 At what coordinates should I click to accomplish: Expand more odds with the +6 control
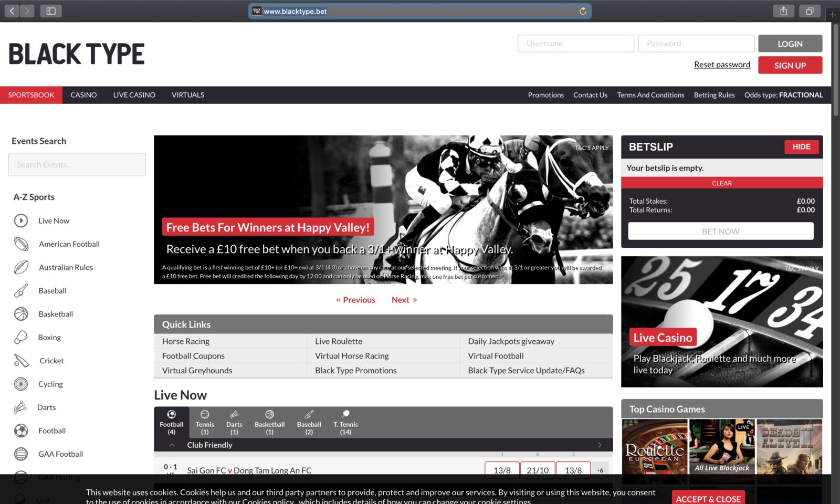pyautogui.click(x=600, y=470)
